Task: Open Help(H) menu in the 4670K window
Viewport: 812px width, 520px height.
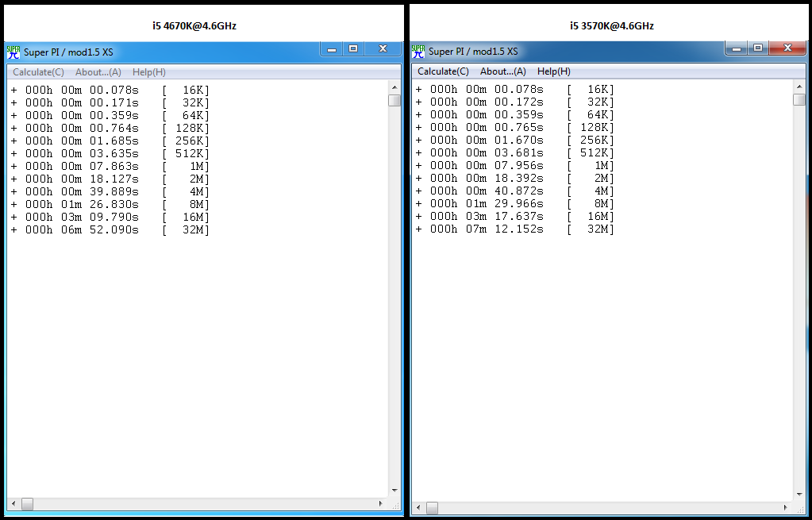Action: point(149,72)
